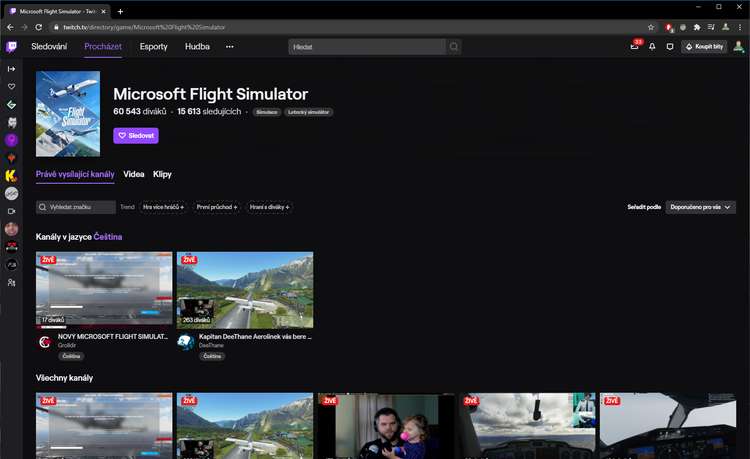750x459 pixels.
Task: Click the Grolldr channel name
Action: tap(67, 345)
